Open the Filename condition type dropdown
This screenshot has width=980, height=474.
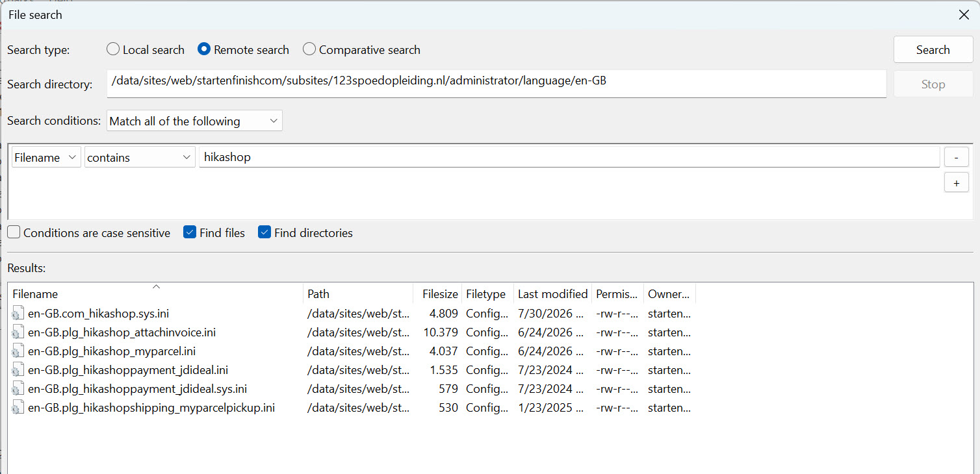click(46, 157)
